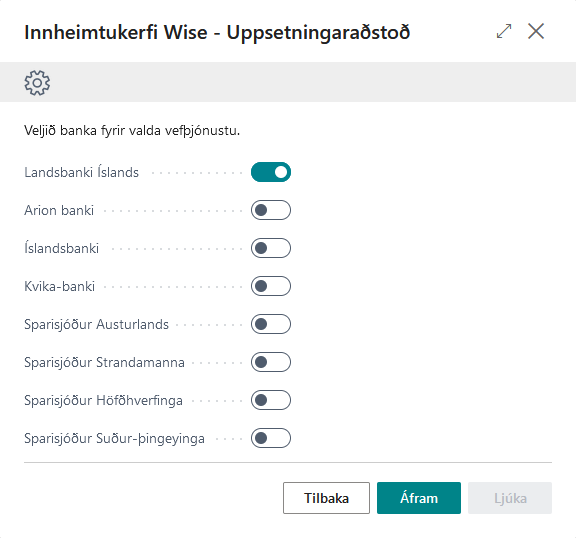Select the Landsbanki Íslands label

82,172
